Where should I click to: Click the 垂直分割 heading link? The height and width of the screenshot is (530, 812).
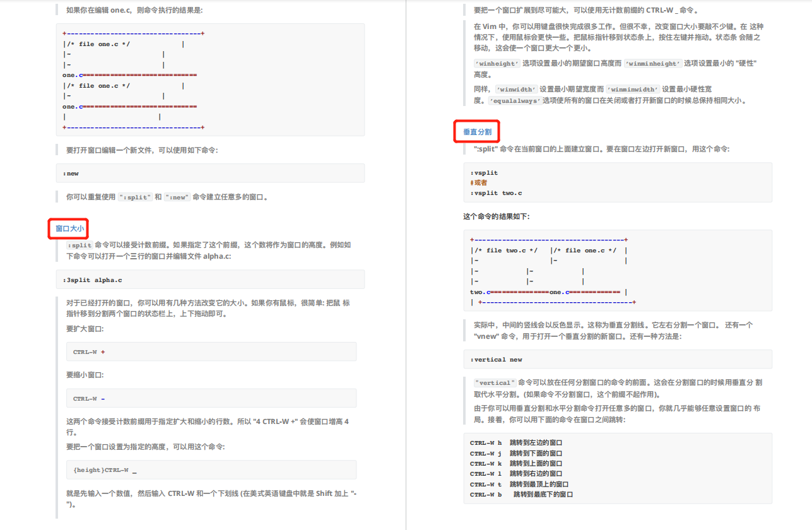[x=476, y=131]
